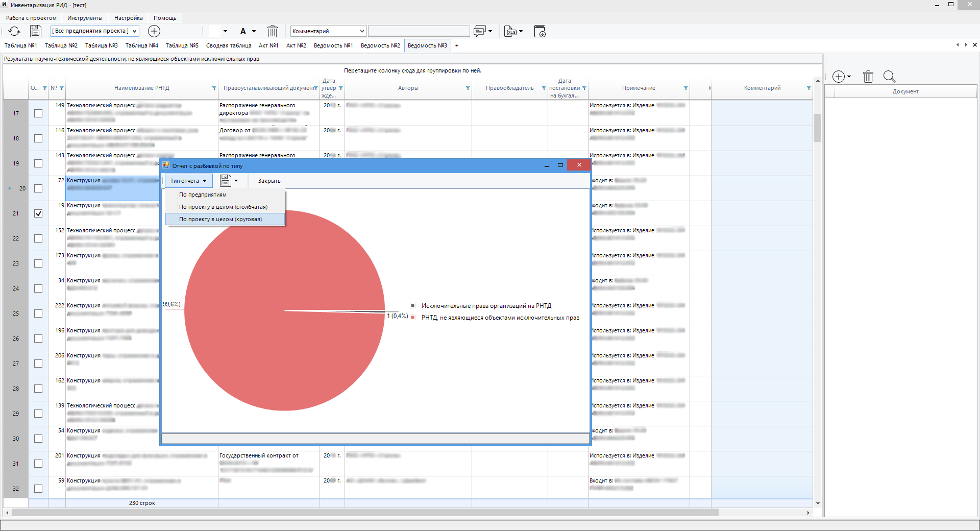Click the red legend swatch for РНТД
Image resolution: width=980 pixels, height=531 pixels.
[x=412, y=317]
